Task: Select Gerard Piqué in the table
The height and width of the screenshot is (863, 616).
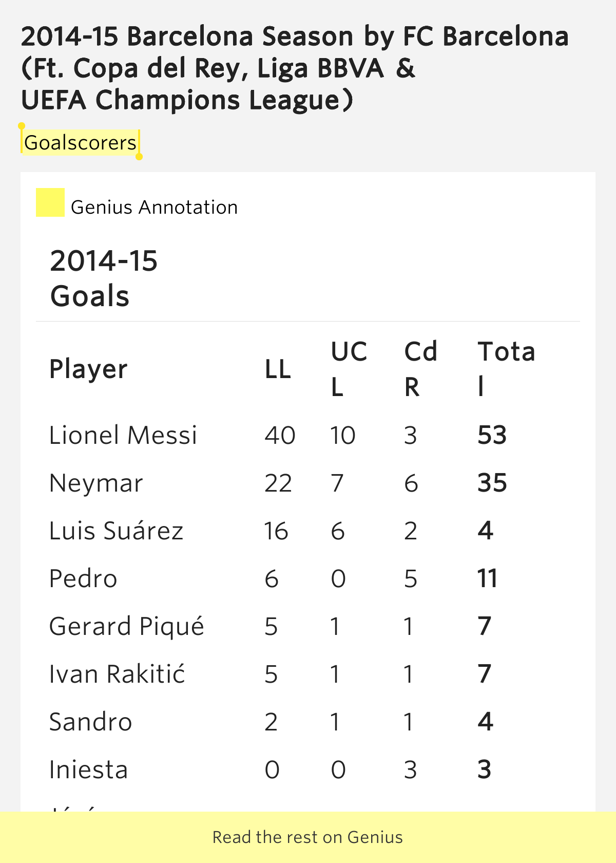Action: coord(127,626)
